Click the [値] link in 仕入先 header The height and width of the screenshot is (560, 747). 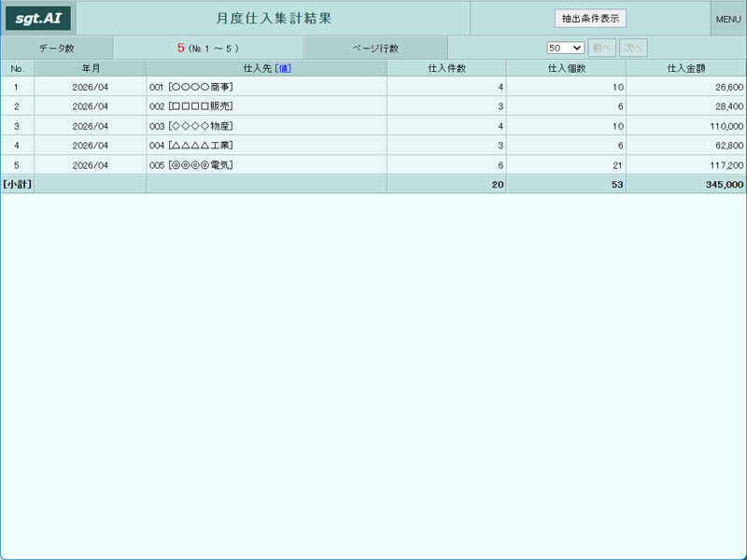(283, 68)
